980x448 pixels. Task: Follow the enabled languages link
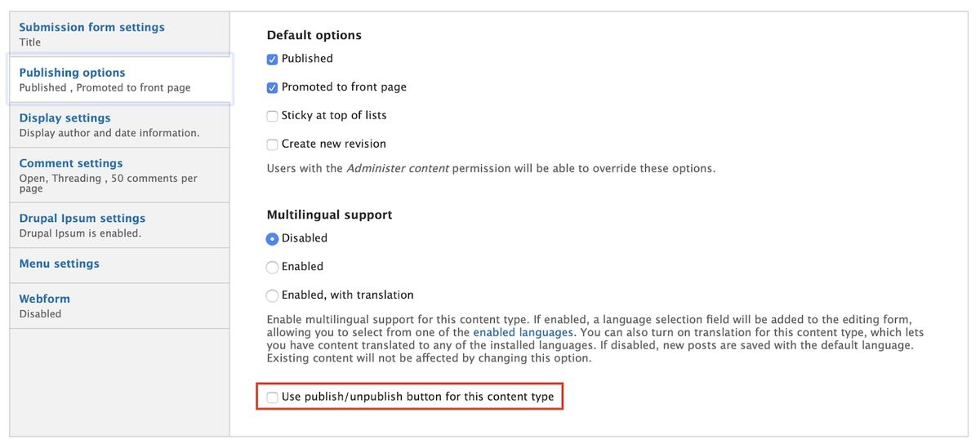pyautogui.click(x=523, y=333)
